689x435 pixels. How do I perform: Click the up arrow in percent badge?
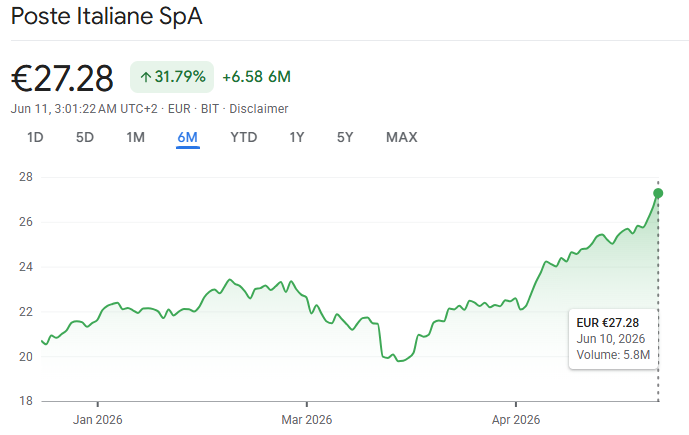(x=145, y=77)
